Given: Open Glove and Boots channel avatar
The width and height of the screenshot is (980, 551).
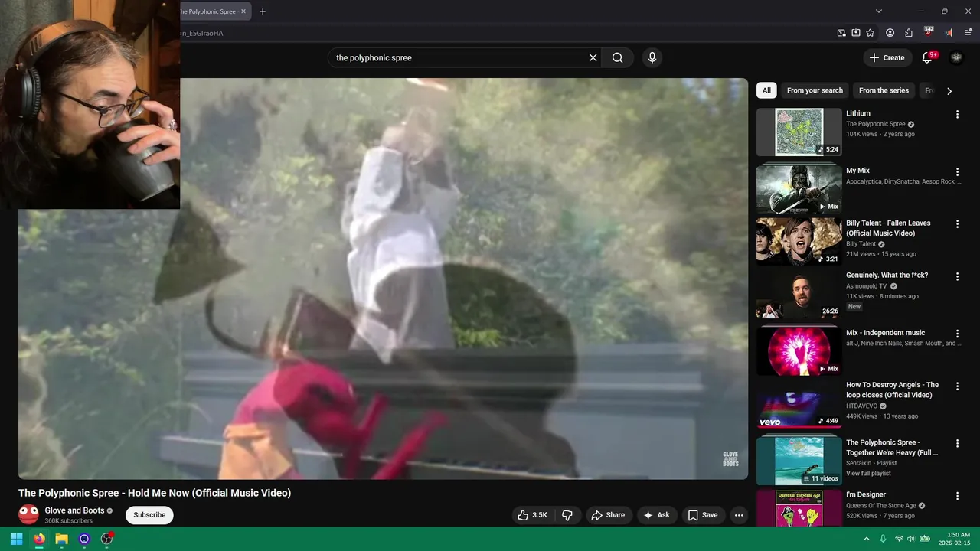Looking at the screenshot, I should click(x=28, y=515).
